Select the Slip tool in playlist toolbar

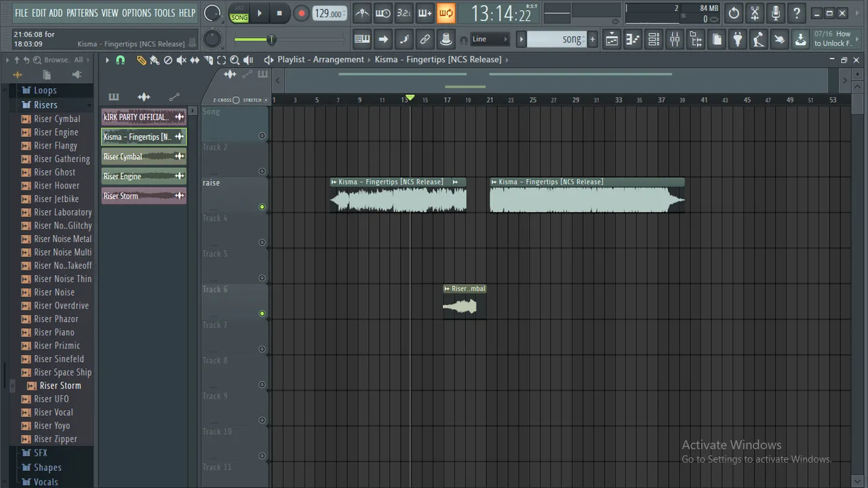(195, 60)
